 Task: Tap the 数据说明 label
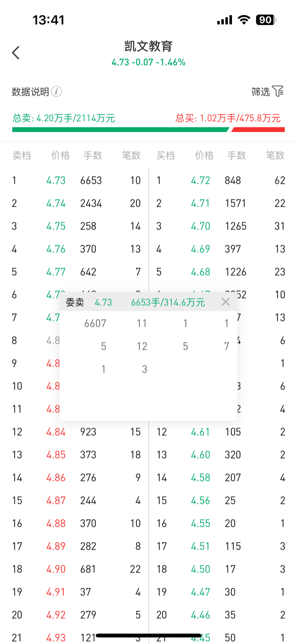(x=31, y=92)
